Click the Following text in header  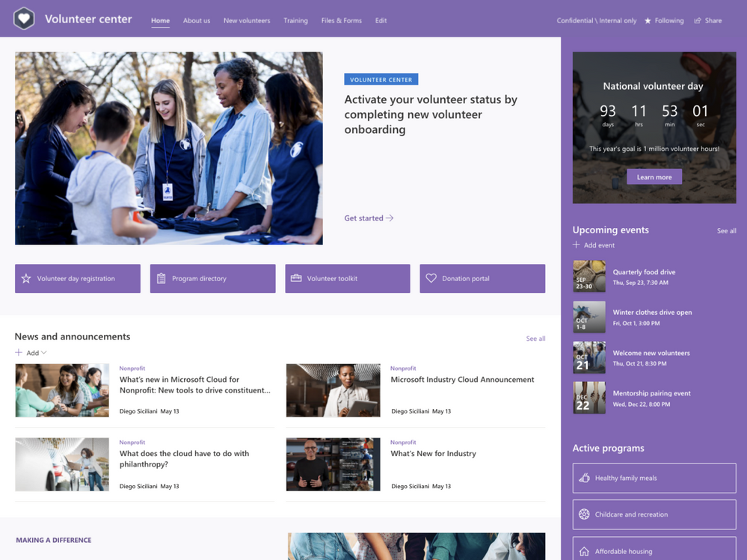pyautogui.click(x=669, y=20)
